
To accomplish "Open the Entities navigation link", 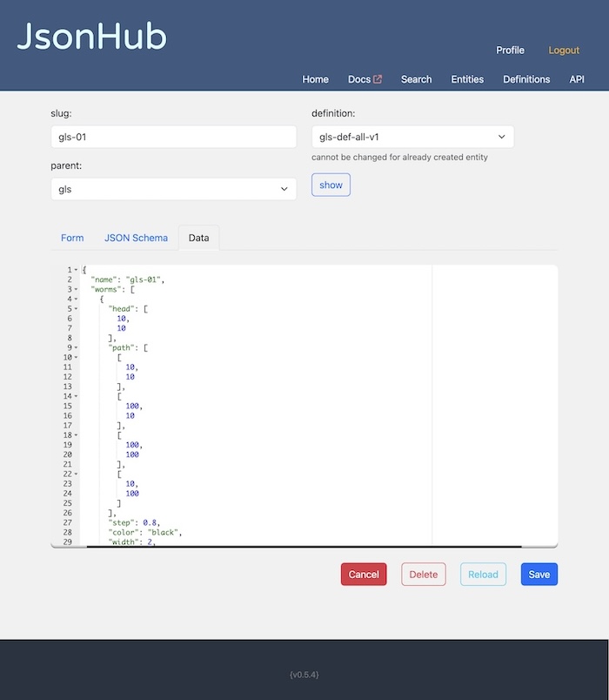I will [x=467, y=79].
